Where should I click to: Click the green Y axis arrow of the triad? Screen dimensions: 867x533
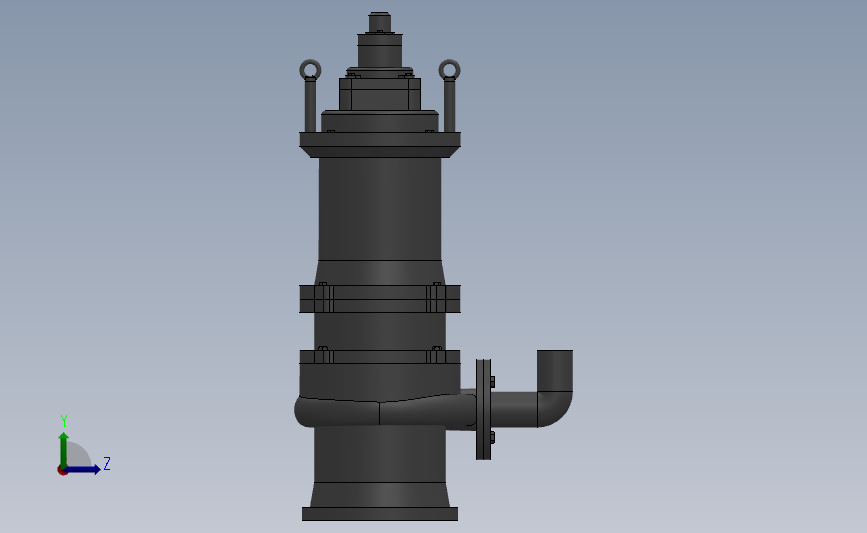click(64, 449)
